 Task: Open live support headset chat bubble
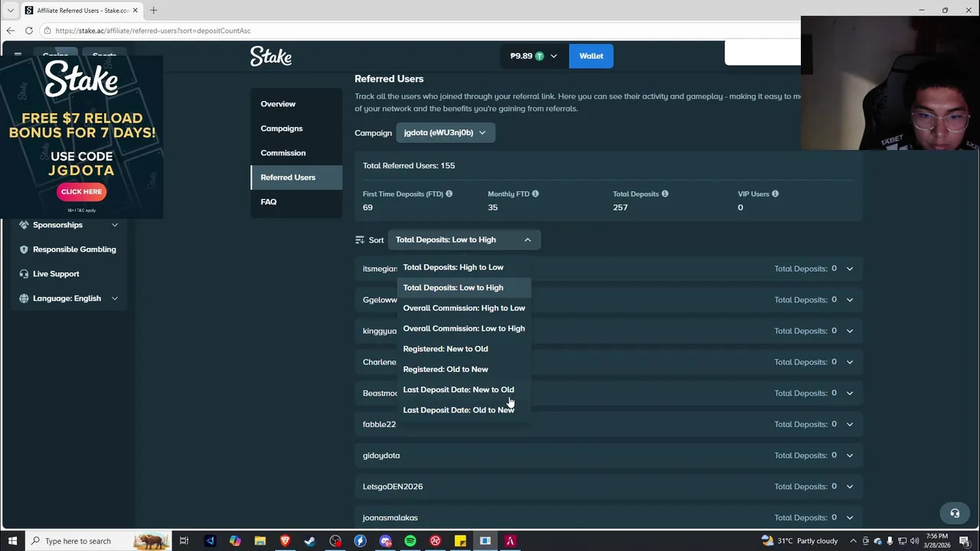(x=955, y=514)
